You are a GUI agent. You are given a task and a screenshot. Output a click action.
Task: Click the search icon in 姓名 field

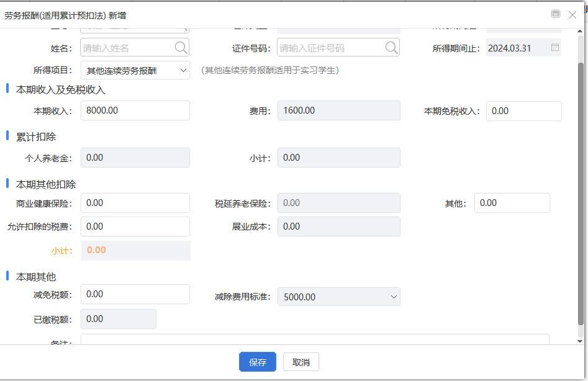coord(181,48)
